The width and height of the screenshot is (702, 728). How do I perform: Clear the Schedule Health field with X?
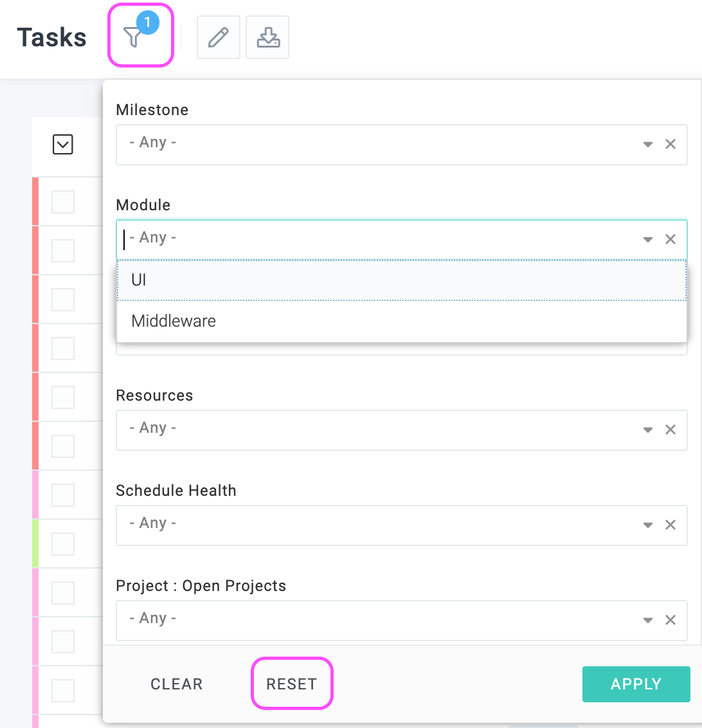point(670,525)
